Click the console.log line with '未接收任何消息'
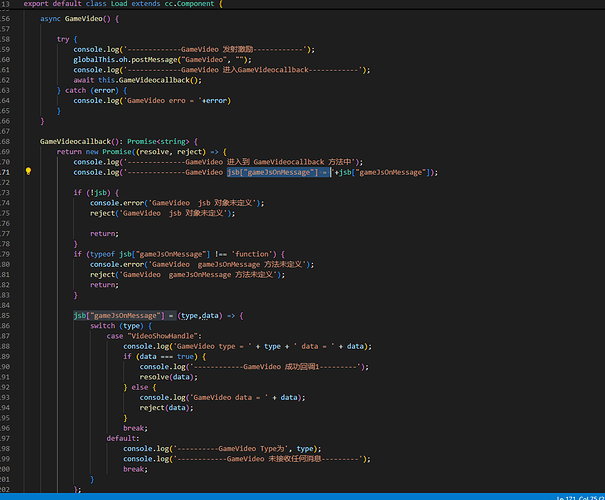The image size is (605, 500). coord(247,458)
